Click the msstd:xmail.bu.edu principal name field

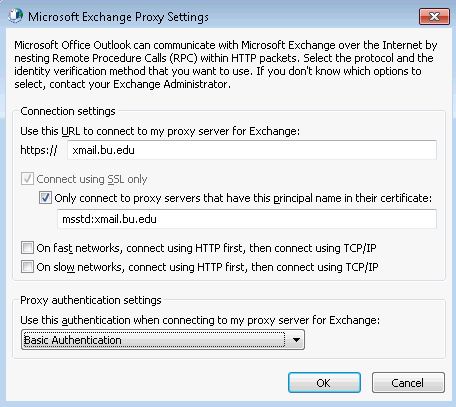point(247,219)
